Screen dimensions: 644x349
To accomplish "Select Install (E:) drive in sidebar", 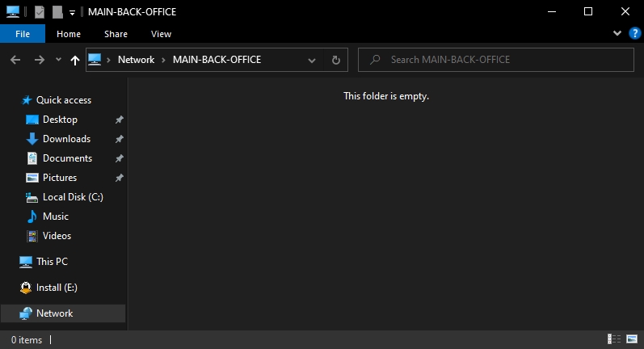I will coord(57,288).
